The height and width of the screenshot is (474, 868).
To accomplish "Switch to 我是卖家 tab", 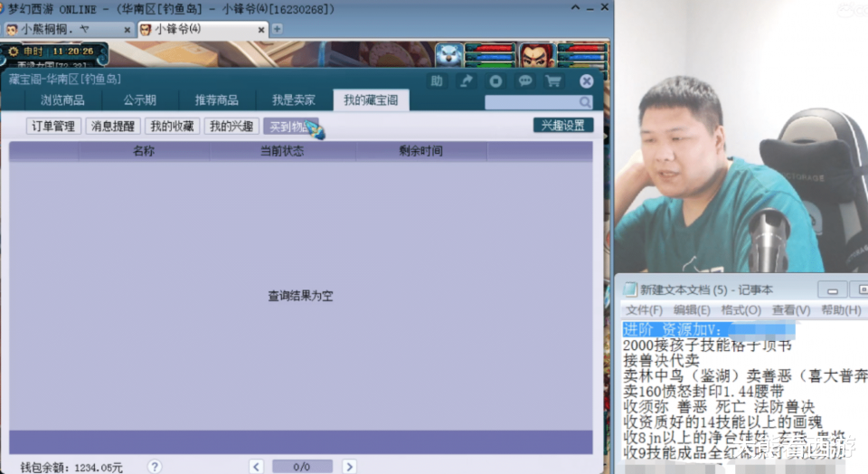I will (x=293, y=100).
